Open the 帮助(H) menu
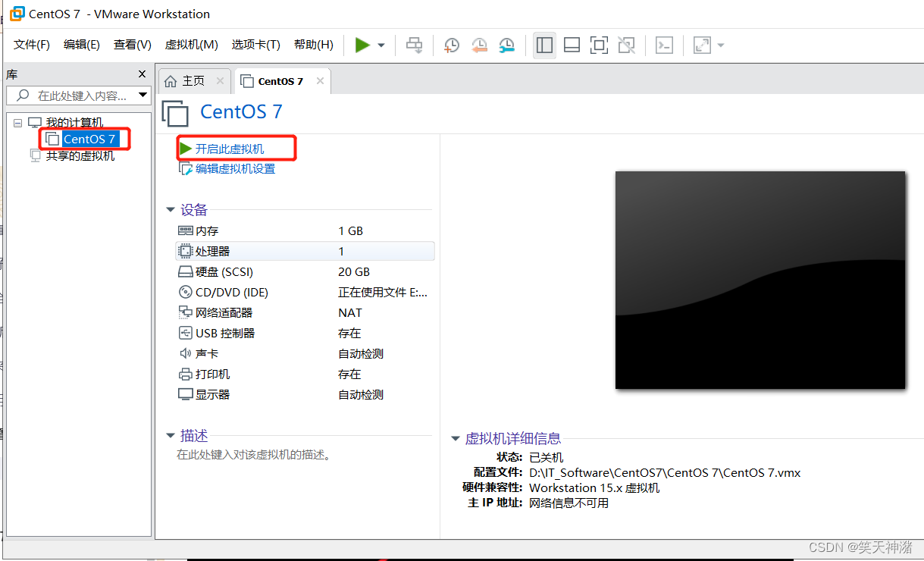The width and height of the screenshot is (924, 561). tap(314, 45)
